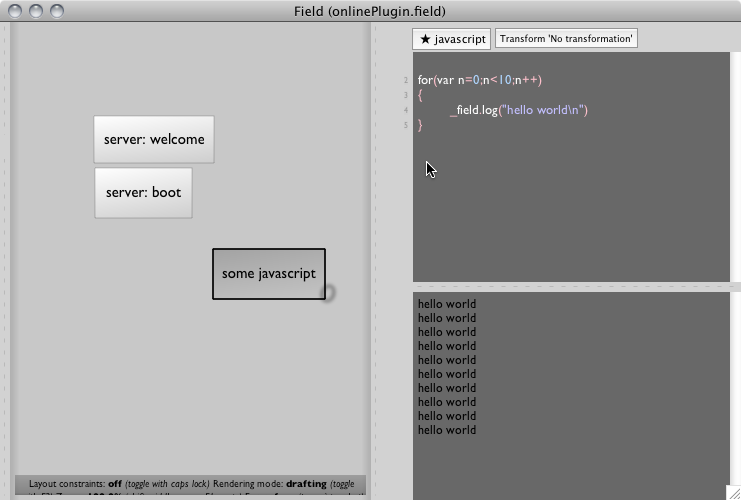Click the window resize grip corner
The image size is (741, 500).
pos(733,492)
